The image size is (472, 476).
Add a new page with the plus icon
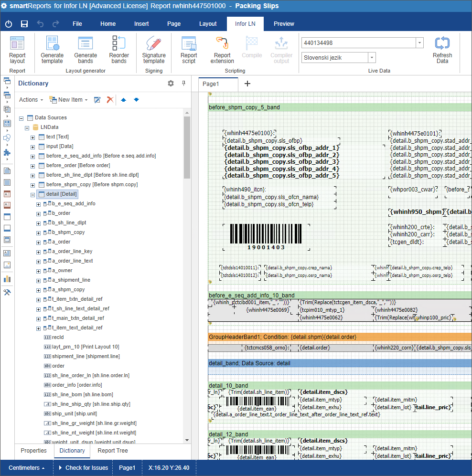point(247,84)
